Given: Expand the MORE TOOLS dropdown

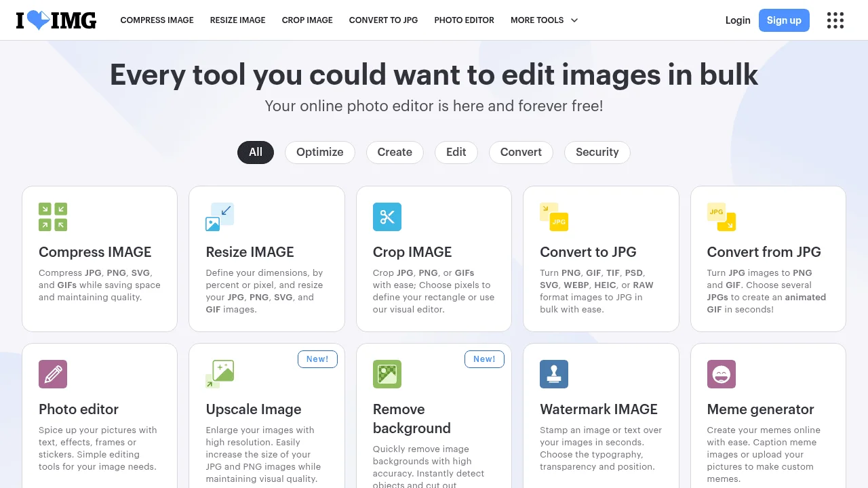Looking at the screenshot, I should click(544, 20).
